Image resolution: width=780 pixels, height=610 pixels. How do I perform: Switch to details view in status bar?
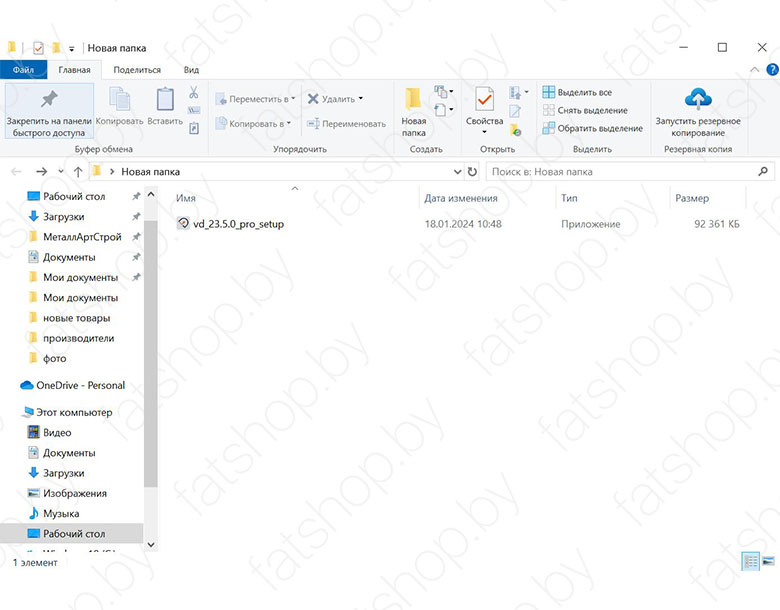pos(750,562)
